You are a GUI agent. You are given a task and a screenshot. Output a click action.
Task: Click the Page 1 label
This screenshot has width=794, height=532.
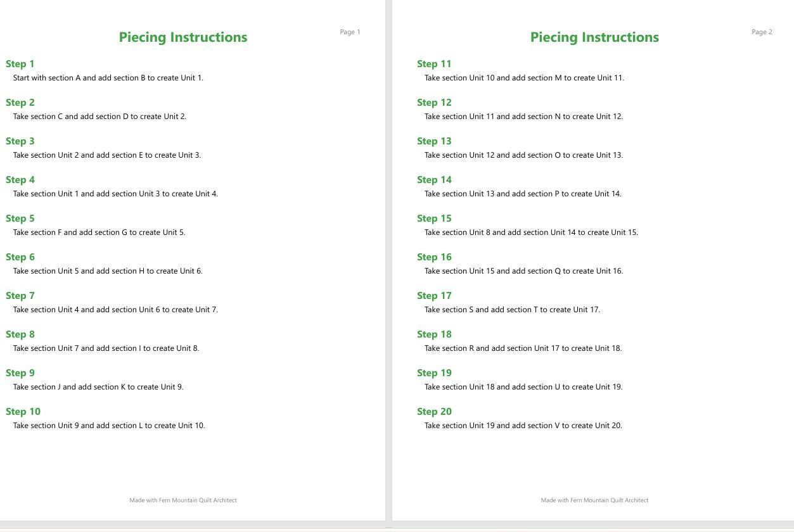(x=350, y=32)
